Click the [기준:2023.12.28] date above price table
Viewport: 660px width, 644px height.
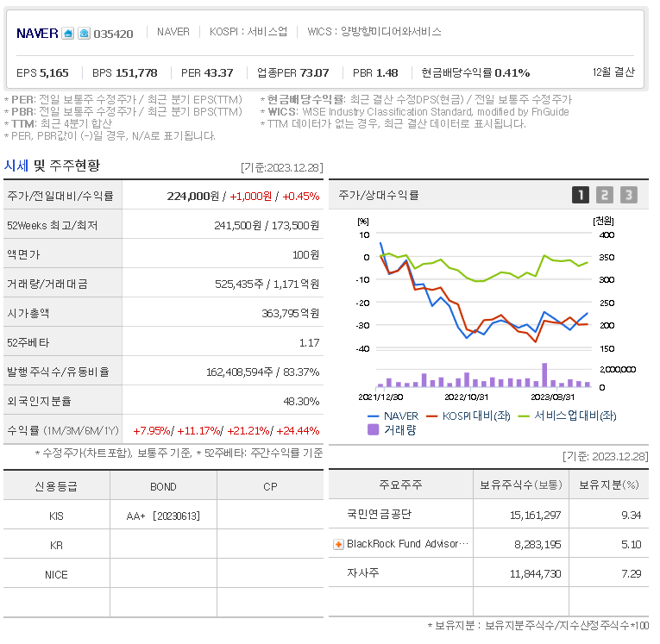[282, 168]
